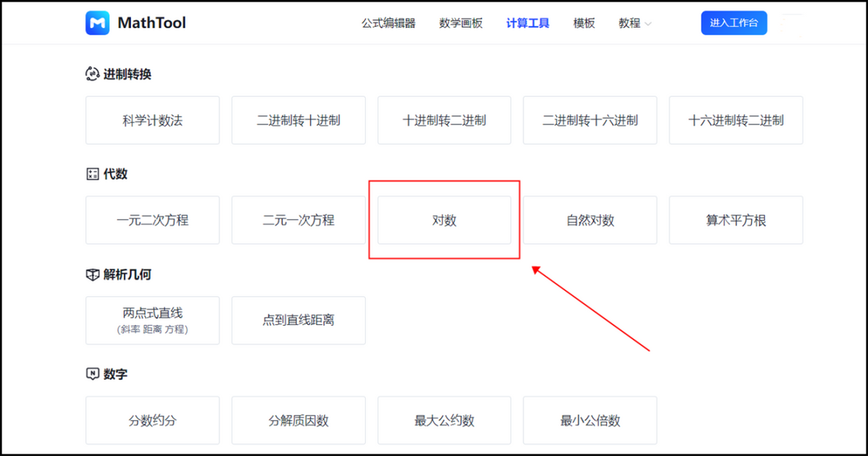
Task: Click the 代数 section icon
Action: pos(92,174)
